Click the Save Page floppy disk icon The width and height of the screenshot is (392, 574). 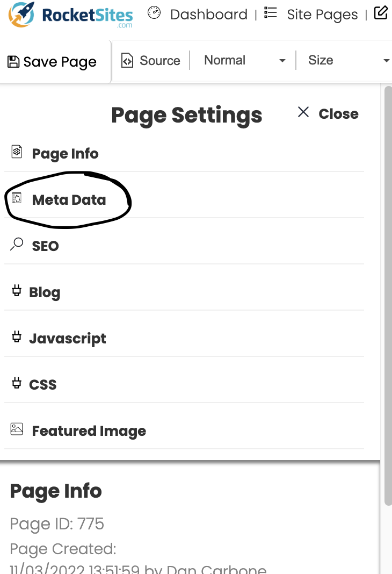pos(13,62)
